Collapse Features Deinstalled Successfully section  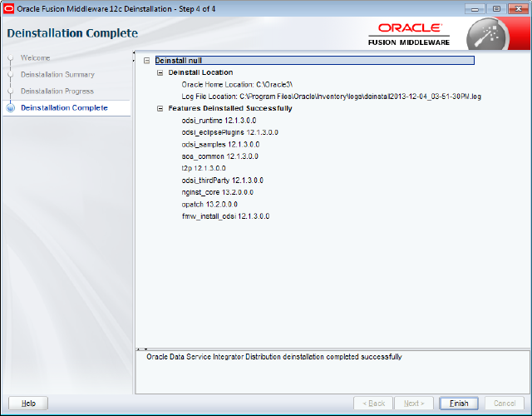point(160,109)
